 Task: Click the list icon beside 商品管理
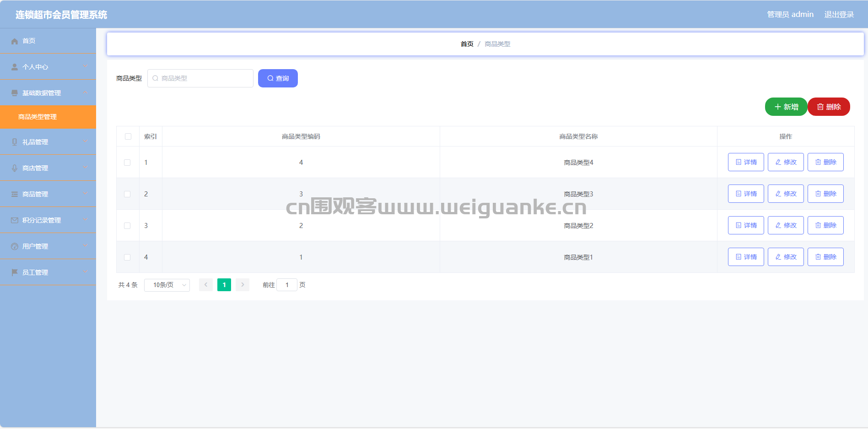pyautogui.click(x=15, y=195)
